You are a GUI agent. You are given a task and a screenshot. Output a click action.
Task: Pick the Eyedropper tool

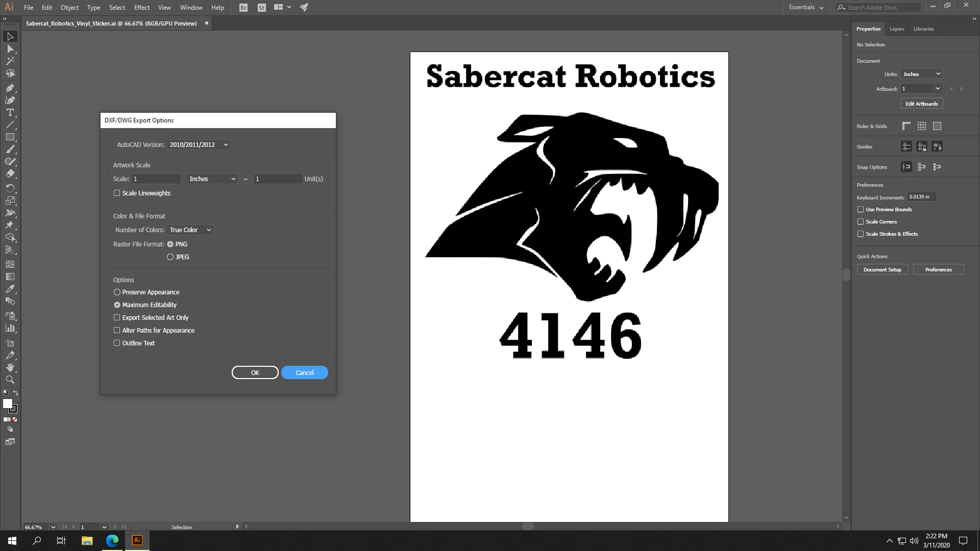[10, 289]
